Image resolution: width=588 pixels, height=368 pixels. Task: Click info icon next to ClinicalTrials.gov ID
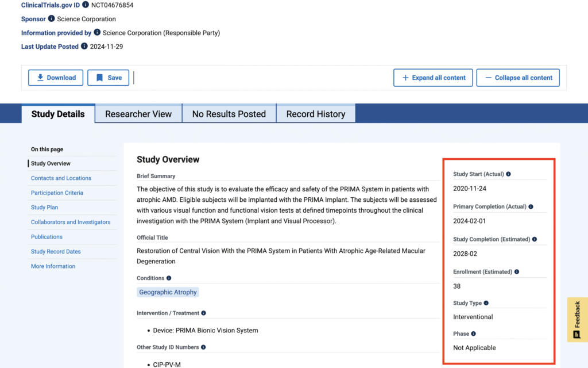point(86,5)
